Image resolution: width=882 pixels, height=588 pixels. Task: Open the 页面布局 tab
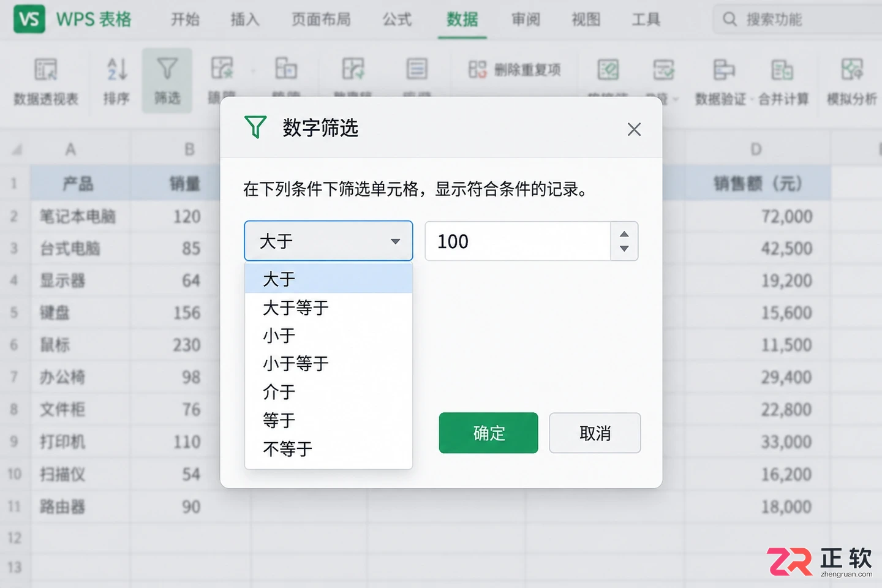321,20
